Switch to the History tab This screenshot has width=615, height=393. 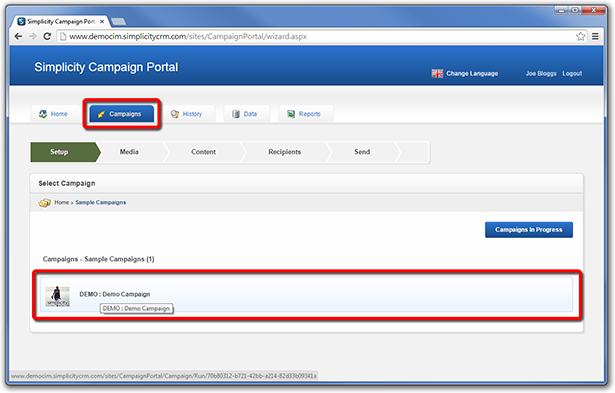[187, 114]
